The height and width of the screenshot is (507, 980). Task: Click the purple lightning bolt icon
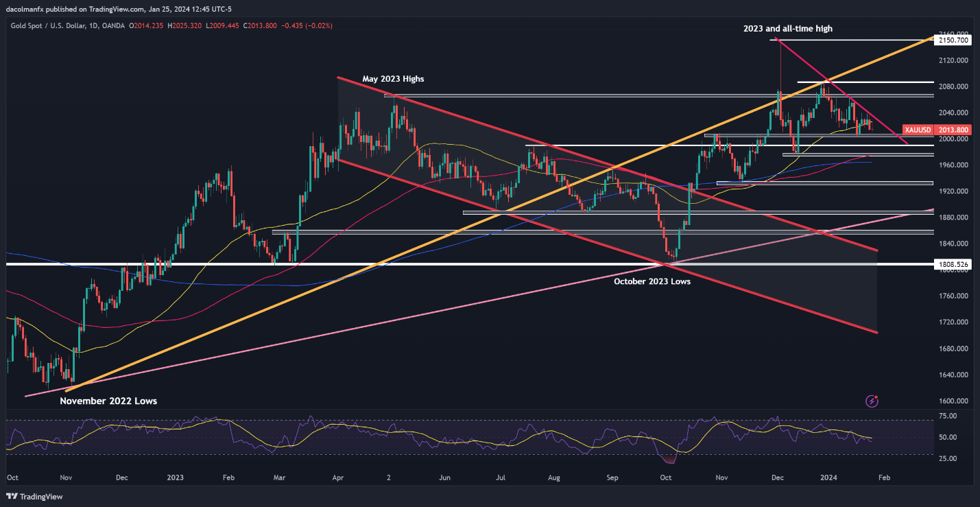pyautogui.click(x=872, y=401)
